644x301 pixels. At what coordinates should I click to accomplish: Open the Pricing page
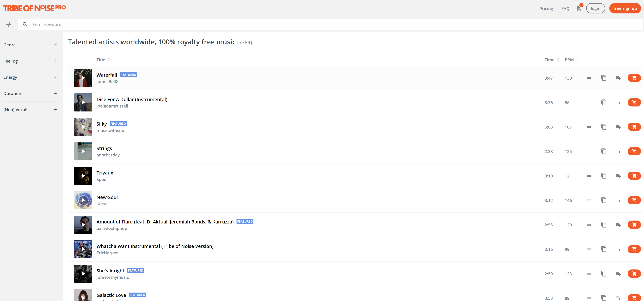(x=546, y=8)
